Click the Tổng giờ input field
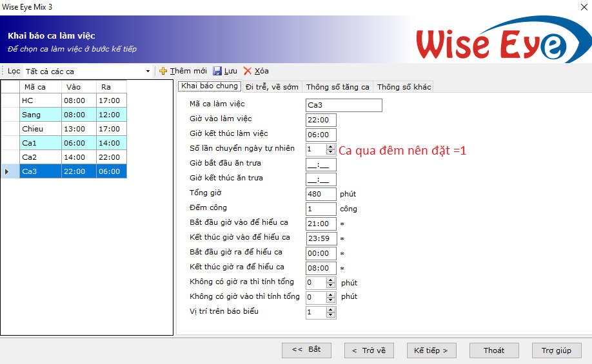 (321, 194)
